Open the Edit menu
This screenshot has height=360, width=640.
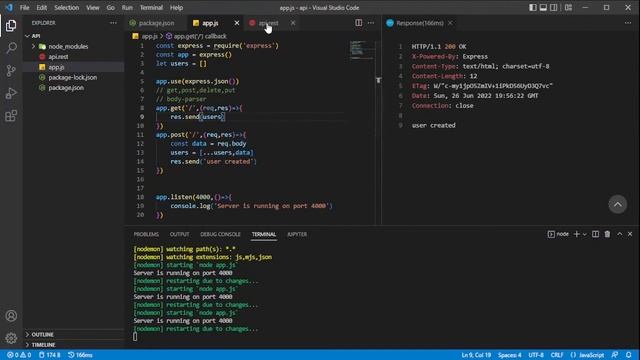coord(42,7)
